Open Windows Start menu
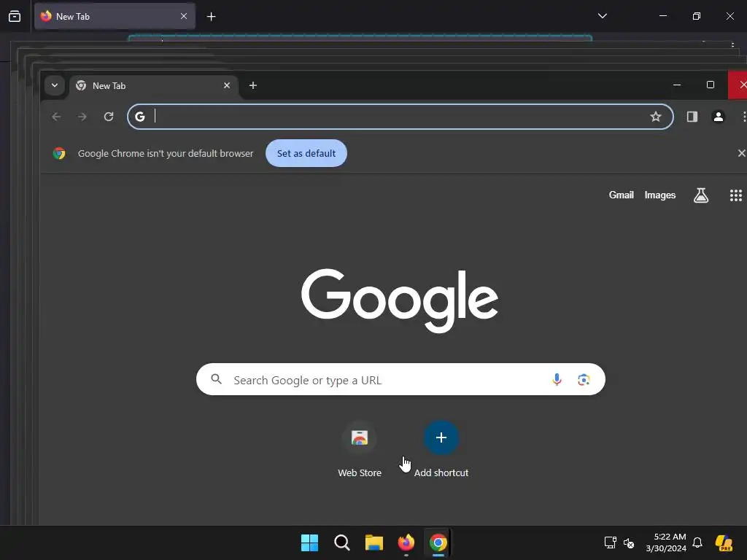Viewport: 747px width, 560px height. pos(309,542)
